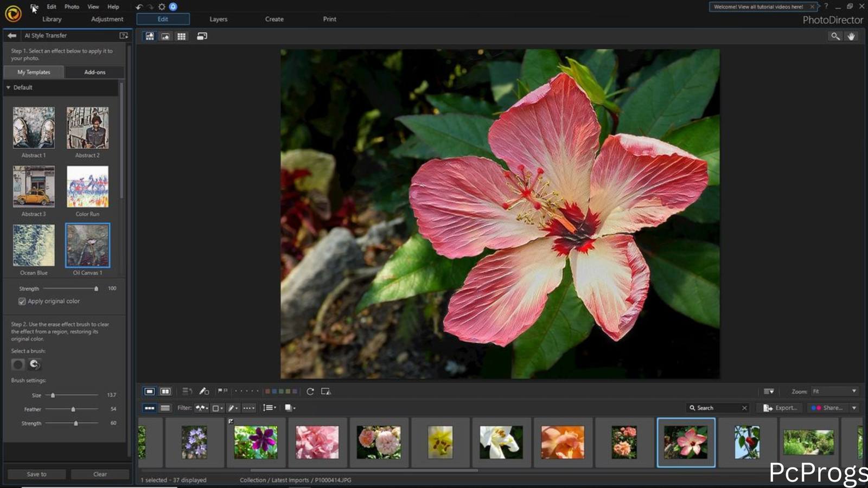Enable compare two photos view mode
This screenshot has height=488, width=868.
point(165,391)
